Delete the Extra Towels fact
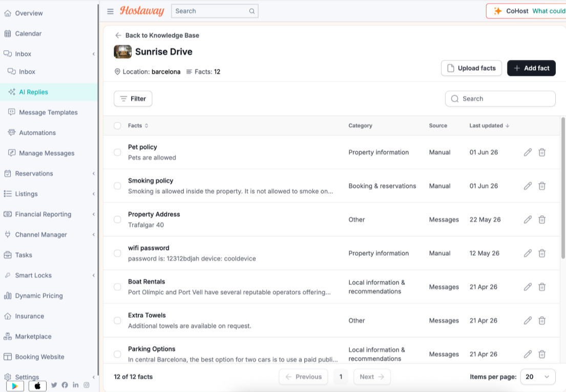The height and width of the screenshot is (392, 566). click(542, 321)
